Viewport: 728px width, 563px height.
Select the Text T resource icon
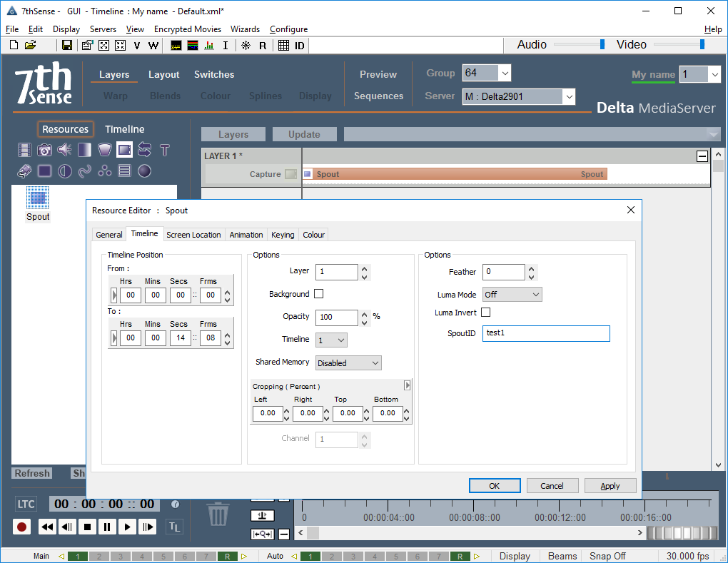tap(164, 150)
